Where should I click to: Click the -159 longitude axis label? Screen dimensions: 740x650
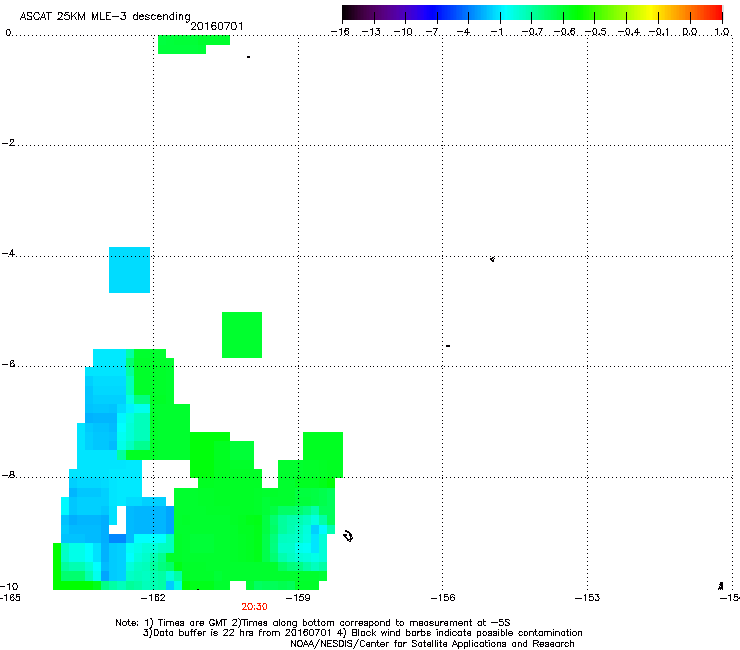click(x=298, y=598)
